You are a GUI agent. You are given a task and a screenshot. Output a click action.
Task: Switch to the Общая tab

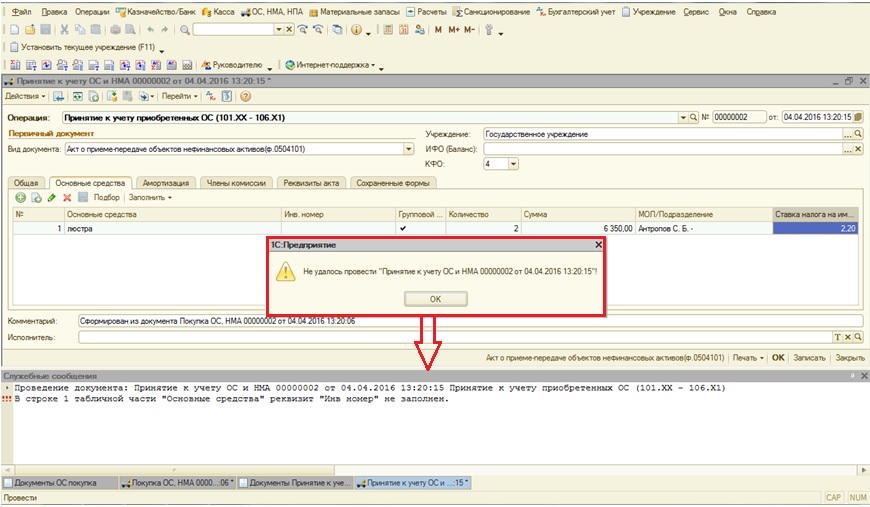[26, 182]
